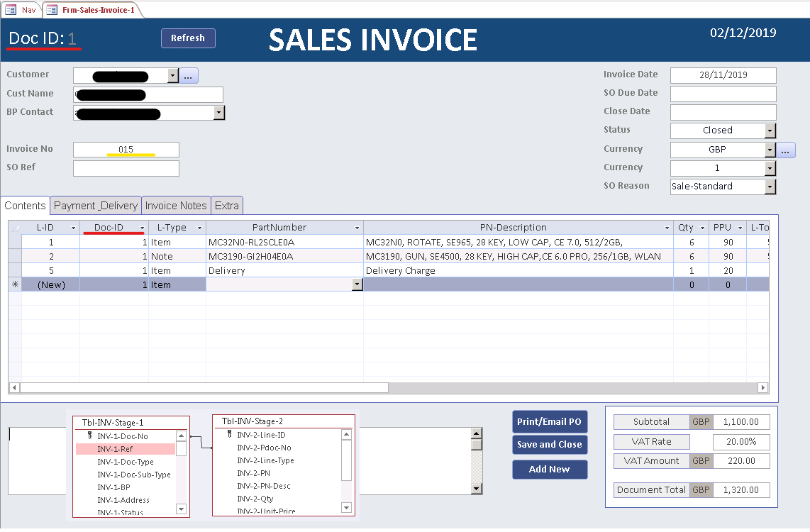Screen dimensions: 810x532
Task: Open the Doc-ID column filter arrow
Action: [142, 228]
